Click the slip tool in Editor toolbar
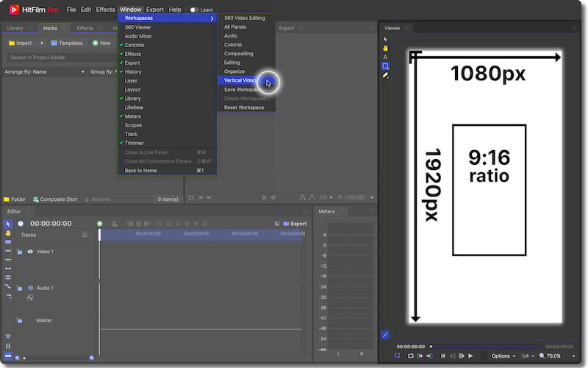The height and width of the screenshot is (368, 588). 8,251
